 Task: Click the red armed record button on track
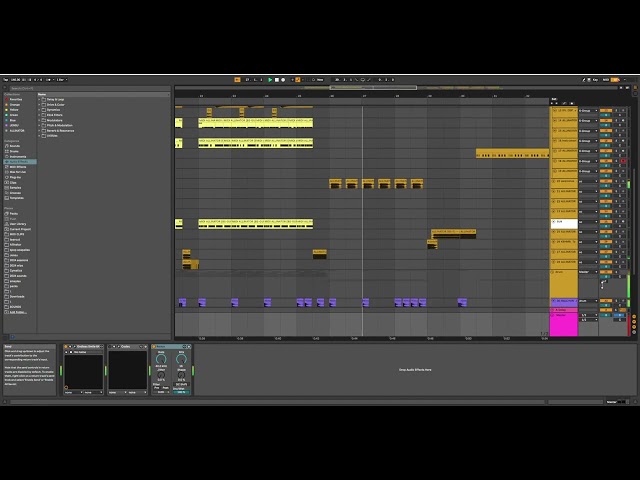coord(623,161)
